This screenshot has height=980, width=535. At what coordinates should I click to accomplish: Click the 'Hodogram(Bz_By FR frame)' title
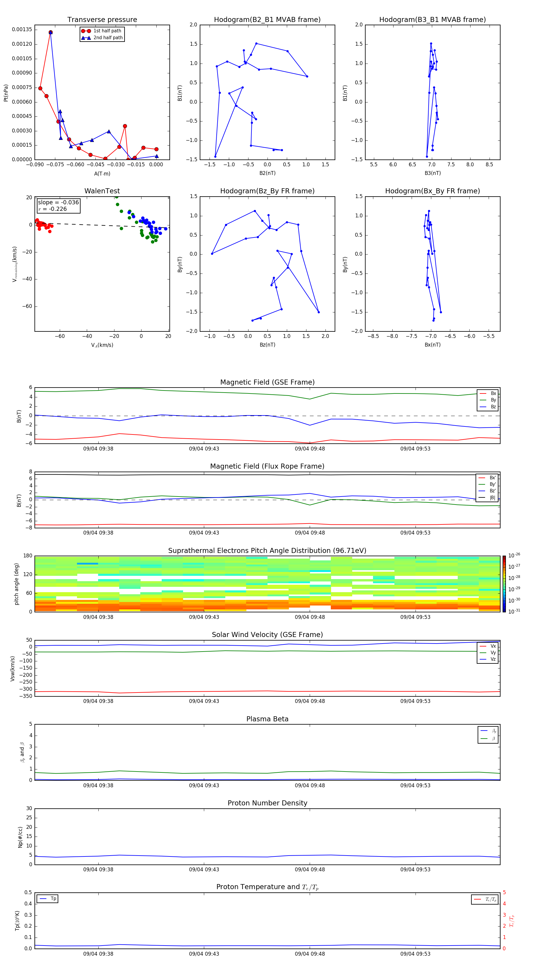click(267, 191)
